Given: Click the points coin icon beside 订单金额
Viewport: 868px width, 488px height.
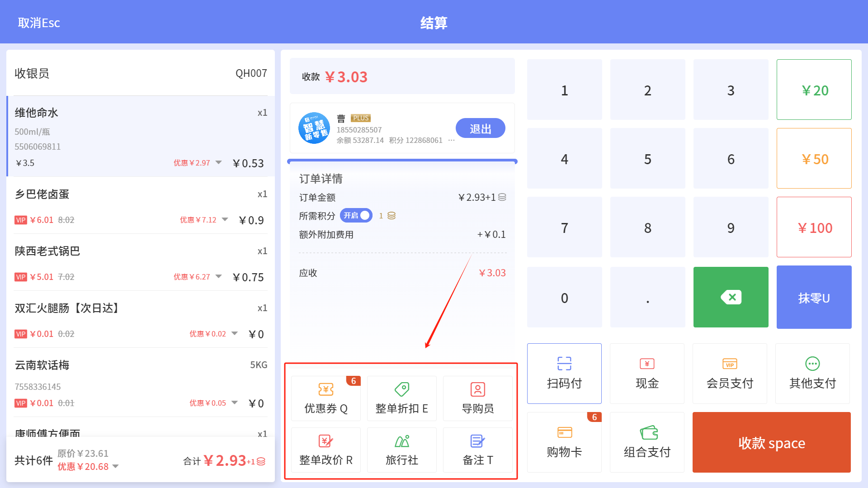Looking at the screenshot, I should (x=502, y=197).
